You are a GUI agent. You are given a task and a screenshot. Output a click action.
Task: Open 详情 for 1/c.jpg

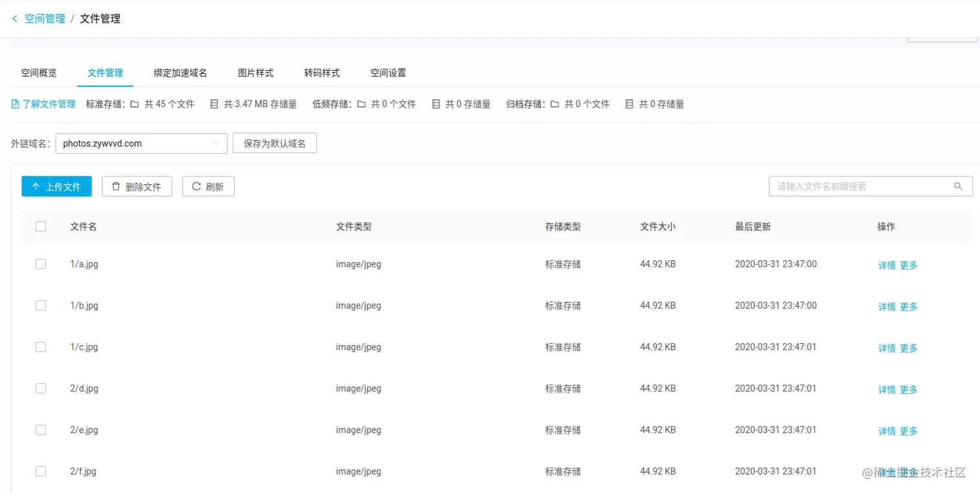[887, 348]
